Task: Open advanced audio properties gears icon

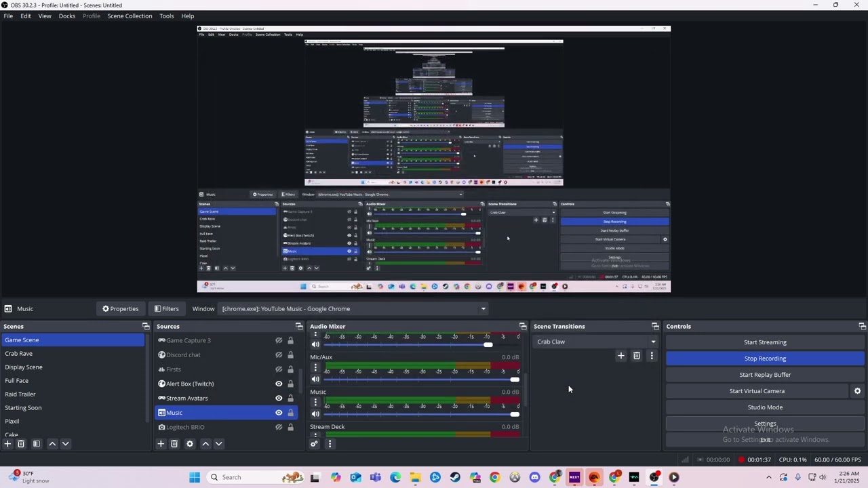Action: (314, 444)
